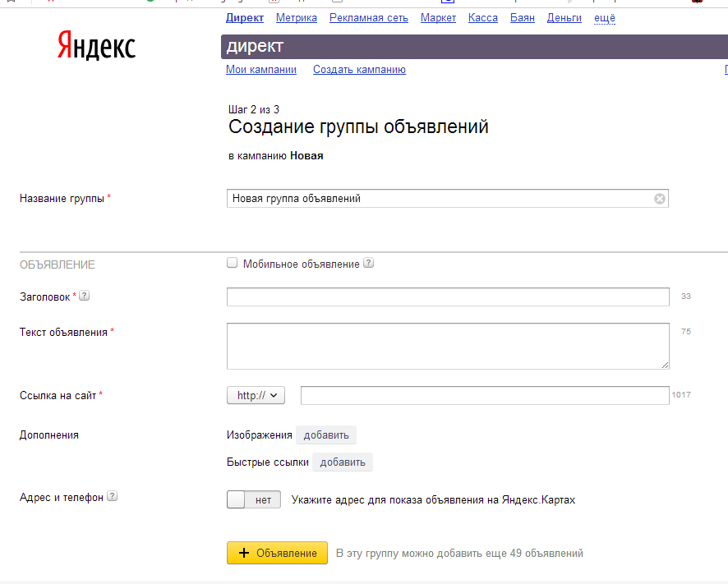Image resolution: width=728 pixels, height=584 pixels.
Task: Toggle the Адрес и телефон switch
Action: (254, 499)
